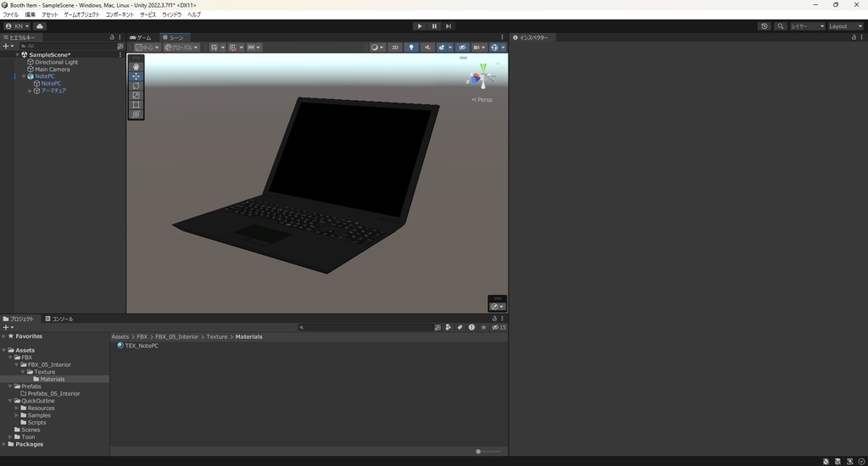Open Undo History

(765, 26)
